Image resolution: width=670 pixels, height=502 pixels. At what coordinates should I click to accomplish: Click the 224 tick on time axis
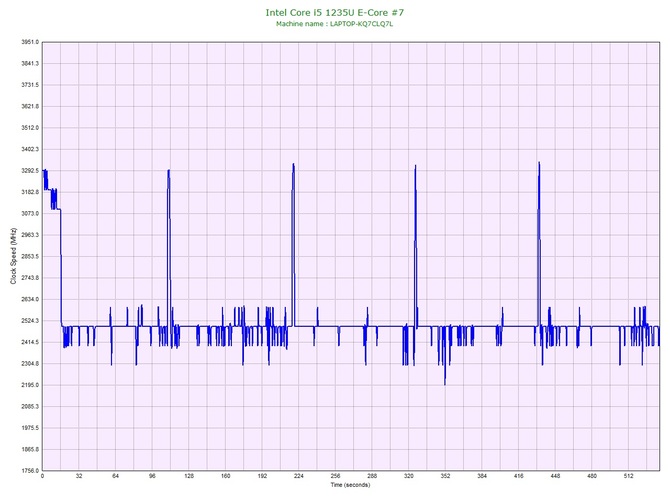click(x=299, y=476)
